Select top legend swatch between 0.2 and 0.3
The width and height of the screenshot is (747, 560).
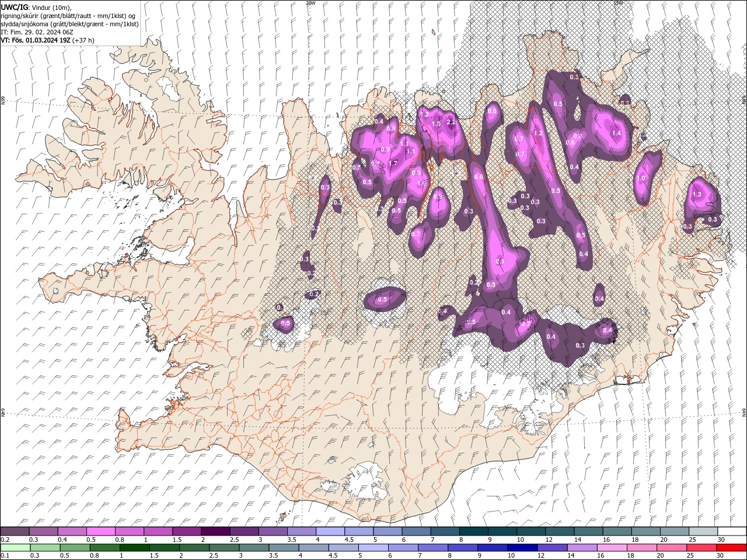click(15, 531)
